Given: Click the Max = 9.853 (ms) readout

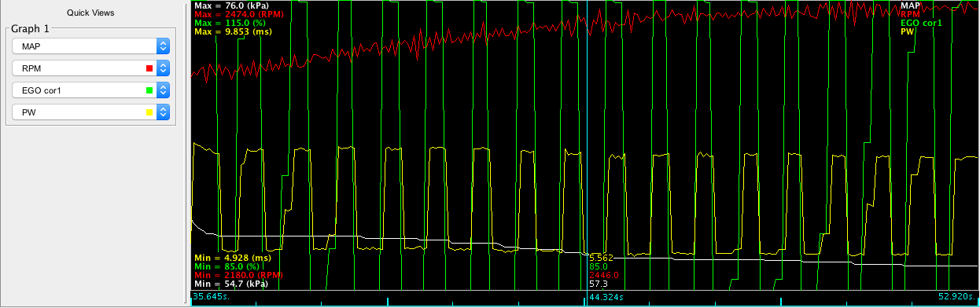Looking at the screenshot, I should (232, 31).
